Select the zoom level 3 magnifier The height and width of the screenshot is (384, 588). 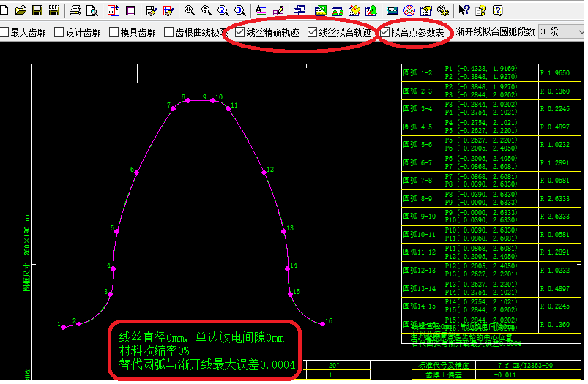pyautogui.click(x=240, y=10)
